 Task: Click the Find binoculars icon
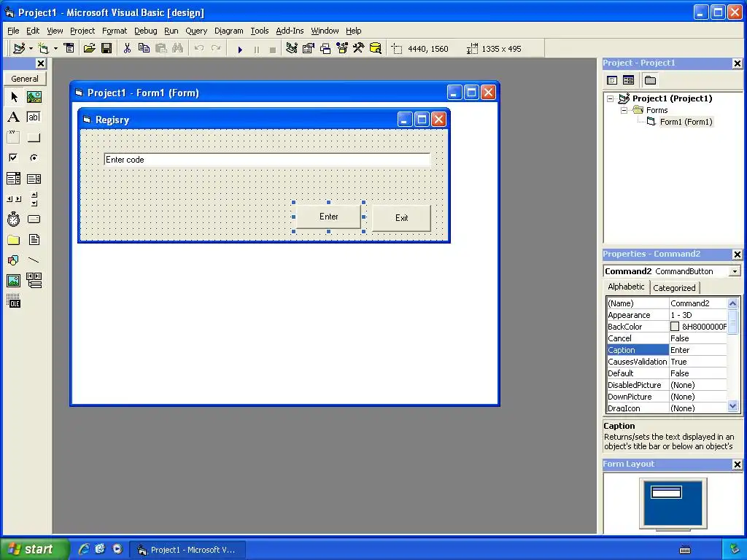pyautogui.click(x=178, y=49)
